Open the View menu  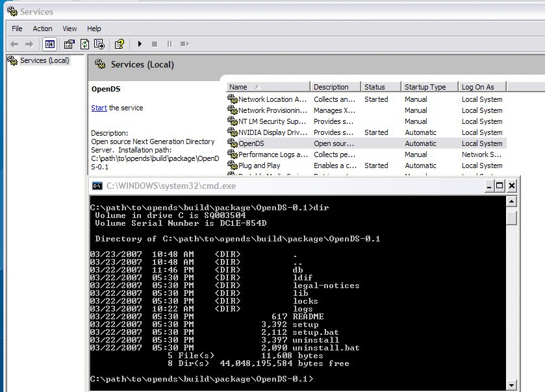click(70, 29)
